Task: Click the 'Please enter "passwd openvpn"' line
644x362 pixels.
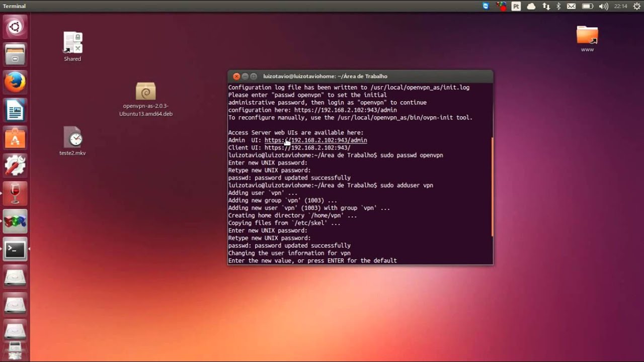Action: click(x=307, y=95)
